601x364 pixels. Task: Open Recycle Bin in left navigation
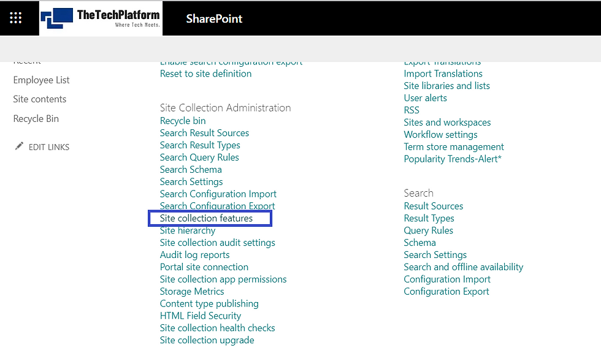tap(36, 119)
